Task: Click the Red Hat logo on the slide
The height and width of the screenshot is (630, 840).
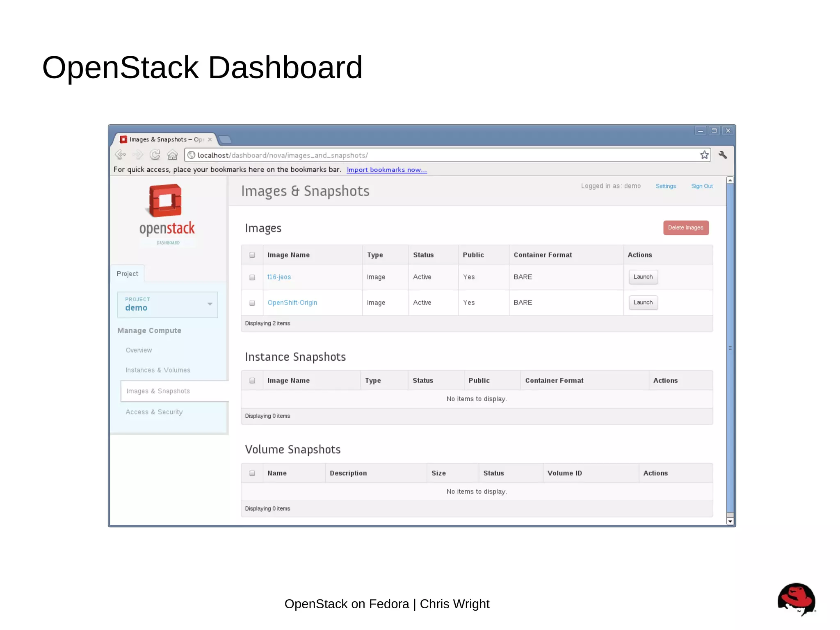Action: click(x=796, y=599)
